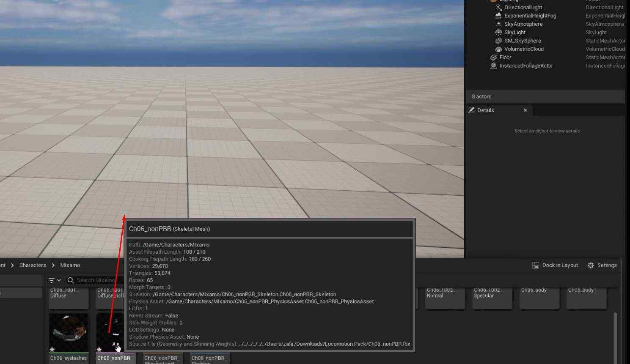This screenshot has width=630, height=364.
Task: Select the Ch06_body1 asset tile
Action: 586,298
